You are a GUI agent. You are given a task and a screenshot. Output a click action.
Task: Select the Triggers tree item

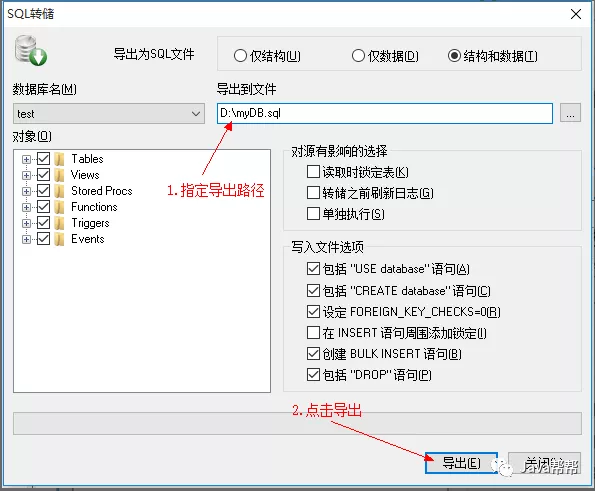[90, 223]
